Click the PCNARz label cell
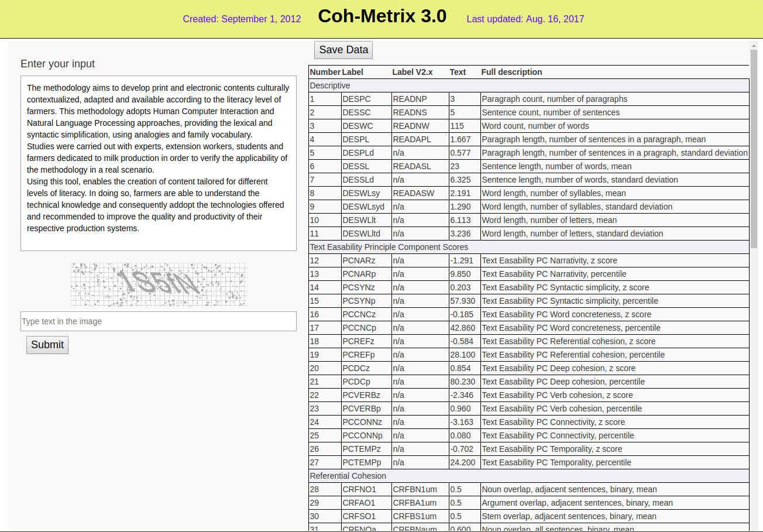Screen dimensions: 763x532 366,260
